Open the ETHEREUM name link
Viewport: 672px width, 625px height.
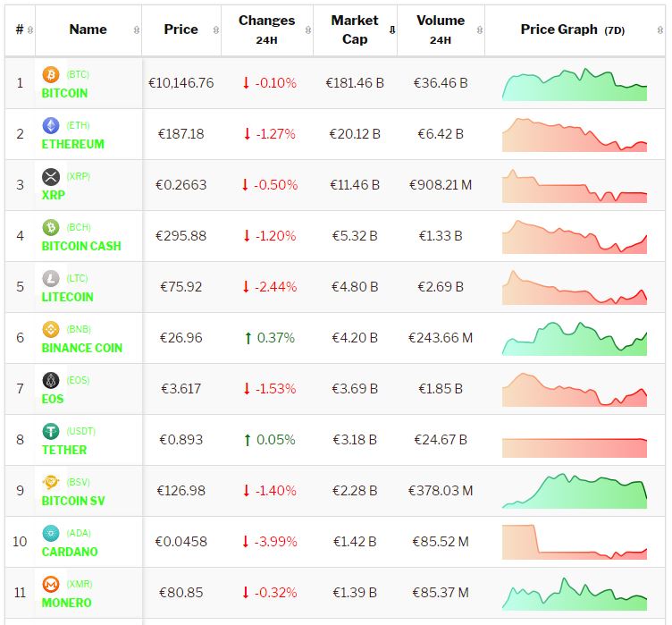point(72,144)
